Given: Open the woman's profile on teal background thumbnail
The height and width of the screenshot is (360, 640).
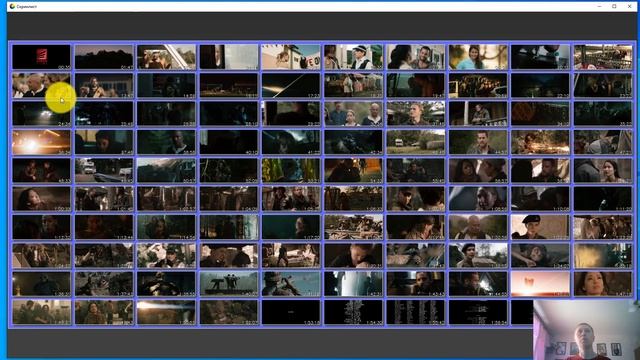Looking at the screenshot, I should (x=291, y=227).
